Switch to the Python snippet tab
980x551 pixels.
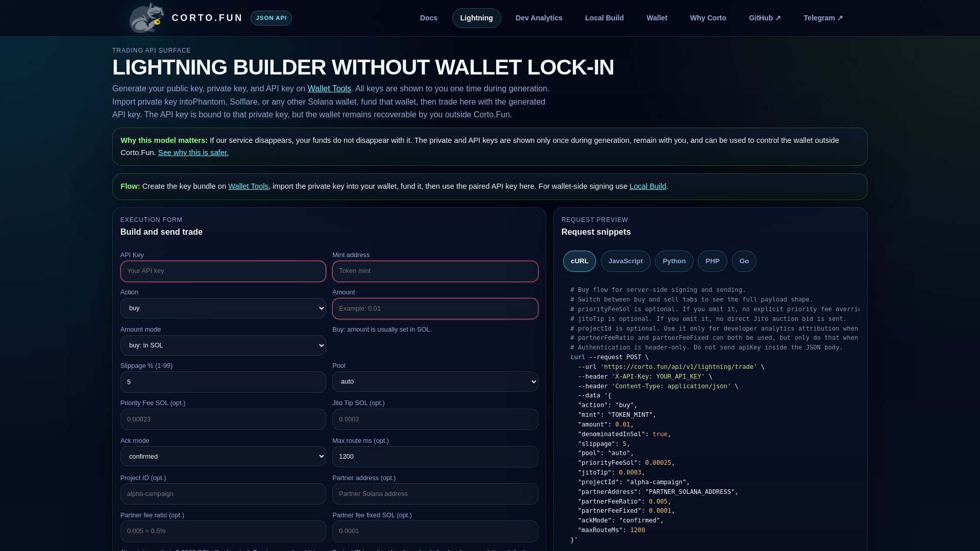click(x=674, y=261)
